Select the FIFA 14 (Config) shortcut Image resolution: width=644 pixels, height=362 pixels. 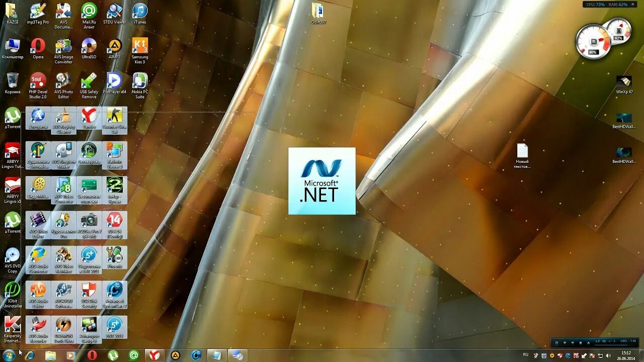(115, 225)
